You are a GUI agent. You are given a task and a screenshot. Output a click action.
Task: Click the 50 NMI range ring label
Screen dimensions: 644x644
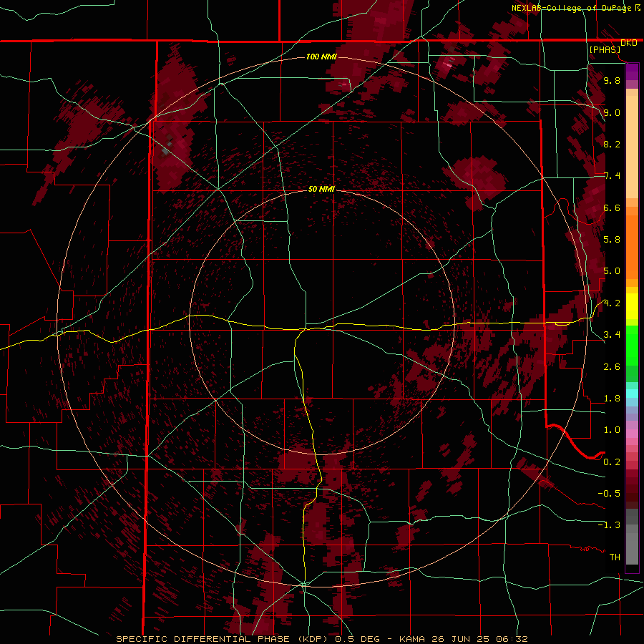coord(321,189)
